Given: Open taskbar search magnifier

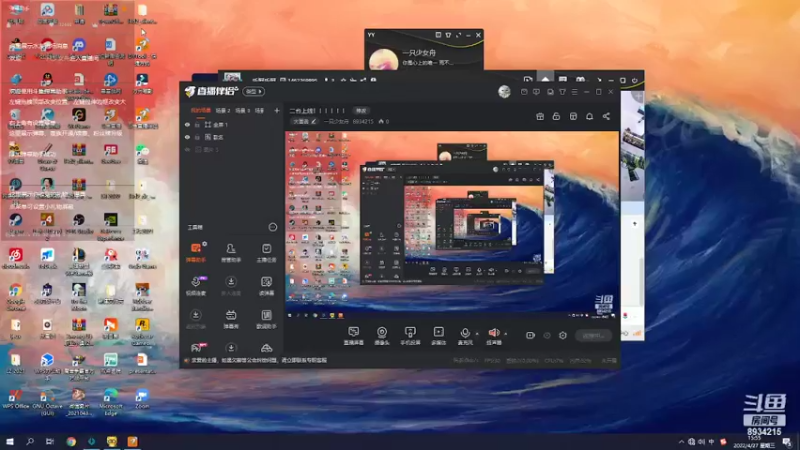Looking at the screenshot, I should [30, 441].
